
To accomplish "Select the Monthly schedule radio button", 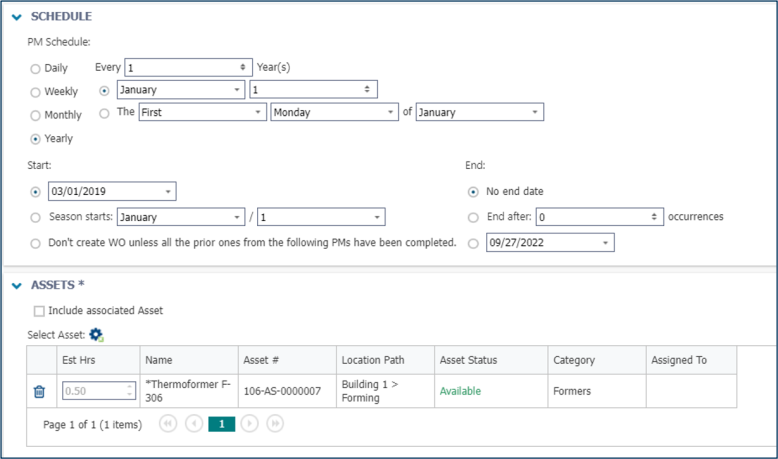I will click(35, 116).
